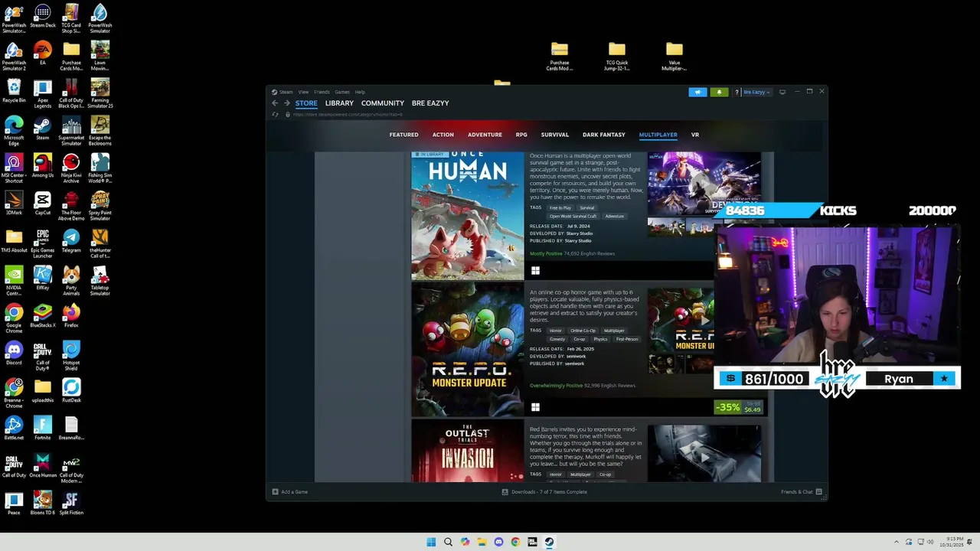Open Supermarket Simulator desktop shortcut

click(71, 131)
